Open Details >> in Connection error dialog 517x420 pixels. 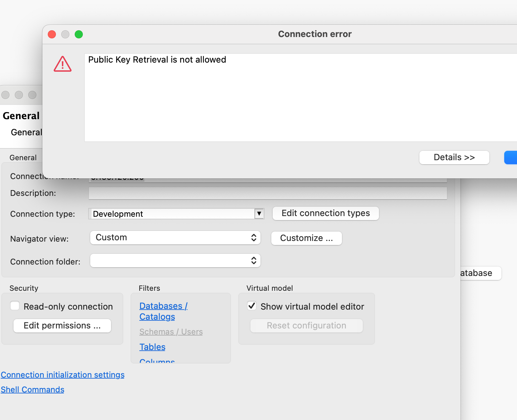pos(454,157)
